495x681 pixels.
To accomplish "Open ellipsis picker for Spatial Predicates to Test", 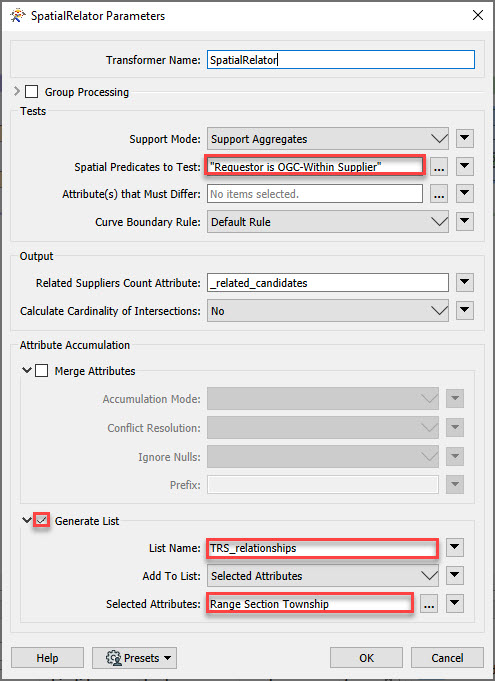I will tap(439, 167).
